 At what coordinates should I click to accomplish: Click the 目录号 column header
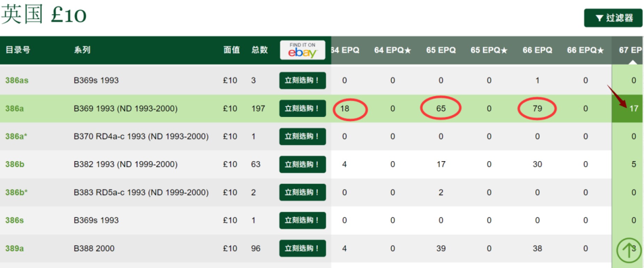(18, 50)
